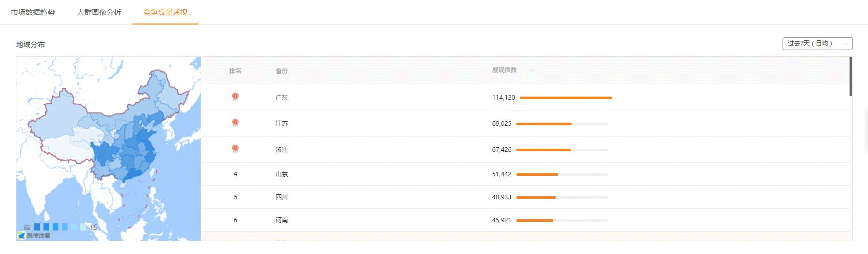Click the 河南 province name
Viewport: 868px width, 254px height.
point(281,220)
